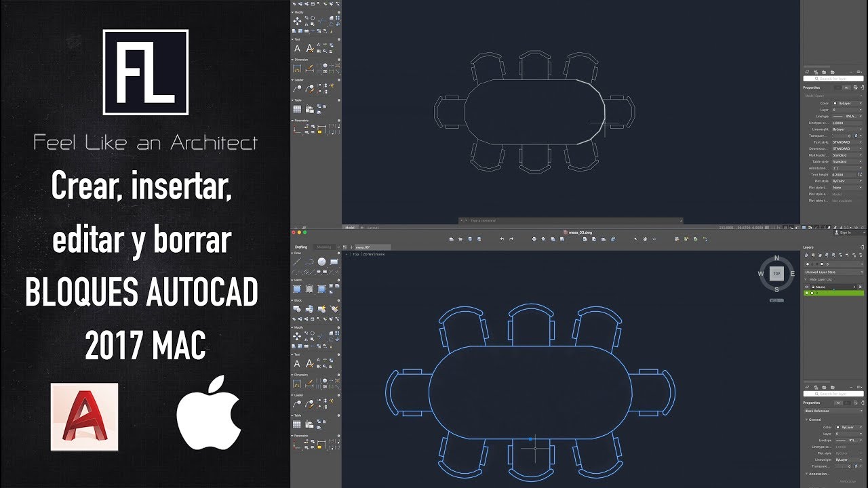Open Plot style ByColor dropdown in upper Properties
The width and height of the screenshot is (868, 488).
(847, 181)
